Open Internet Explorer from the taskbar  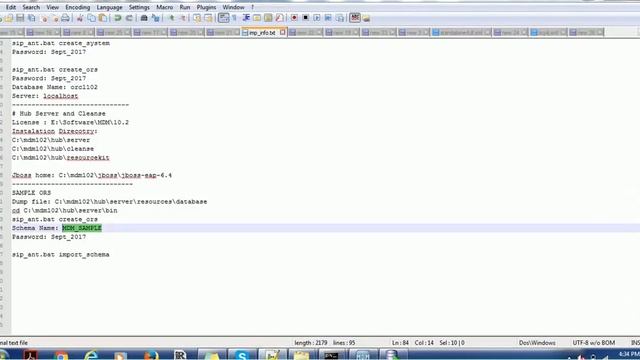click(x=91, y=356)
